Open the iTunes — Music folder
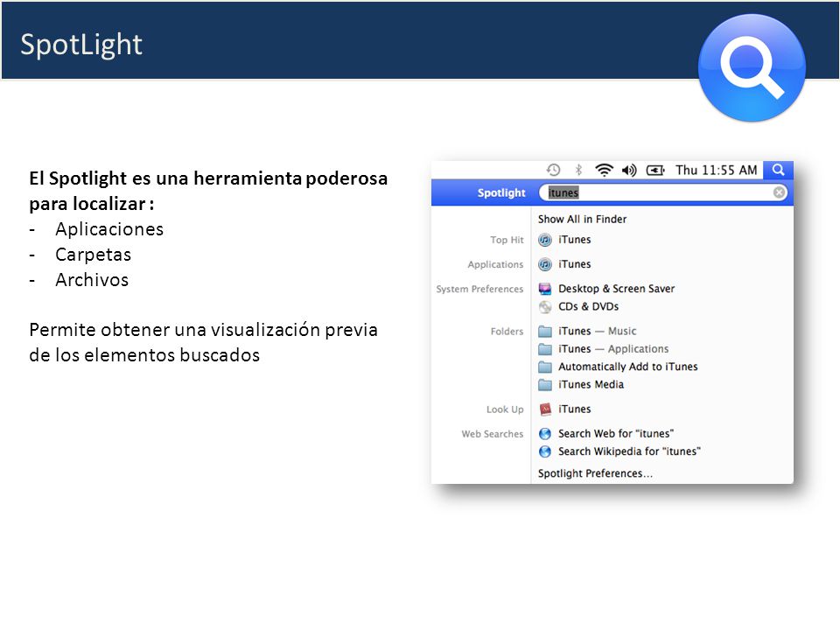The image size is (840, 630). coord(597,331)
